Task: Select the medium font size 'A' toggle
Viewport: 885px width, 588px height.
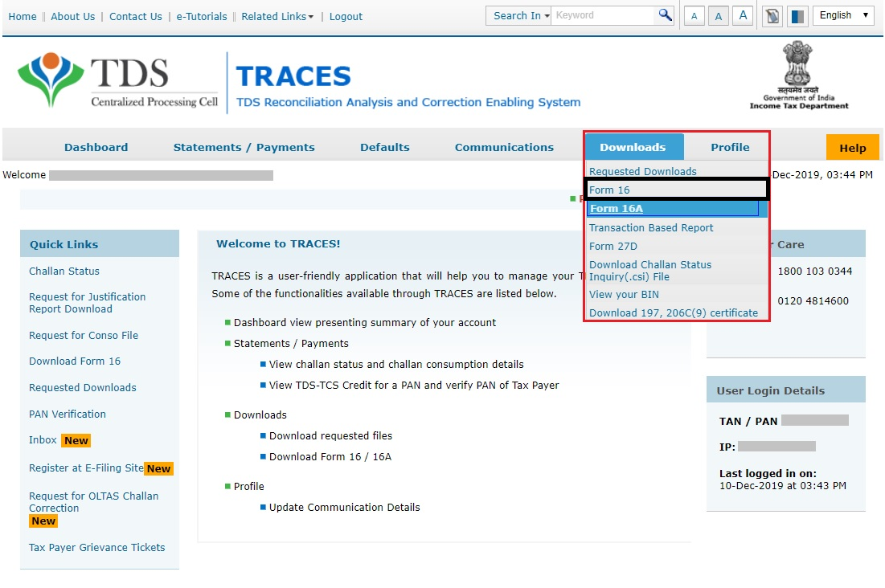Action: coord(718,14)
